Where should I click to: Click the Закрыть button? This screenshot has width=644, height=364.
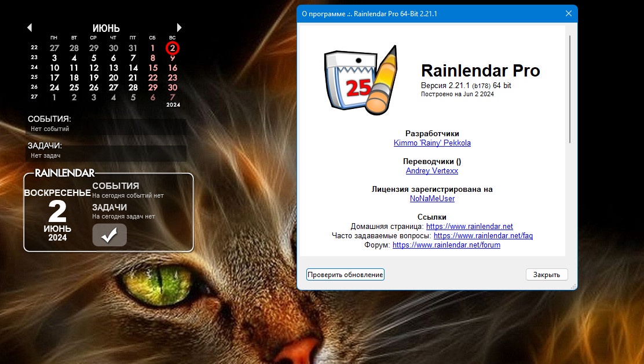[547, 274]
